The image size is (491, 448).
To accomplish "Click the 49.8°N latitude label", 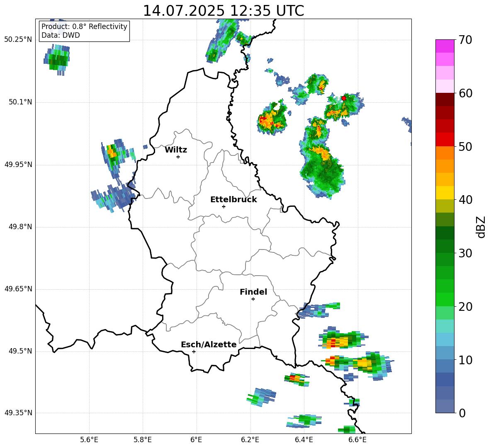I will pos(20,227).
